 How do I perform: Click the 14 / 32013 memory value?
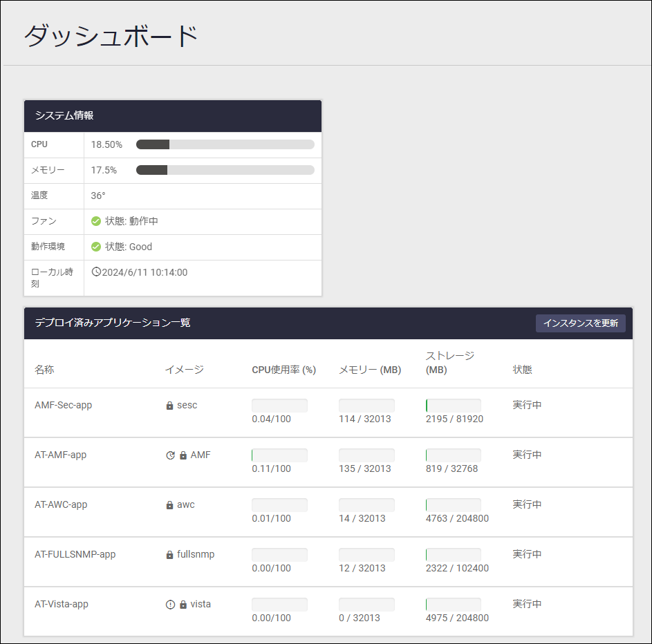point(362,518)
